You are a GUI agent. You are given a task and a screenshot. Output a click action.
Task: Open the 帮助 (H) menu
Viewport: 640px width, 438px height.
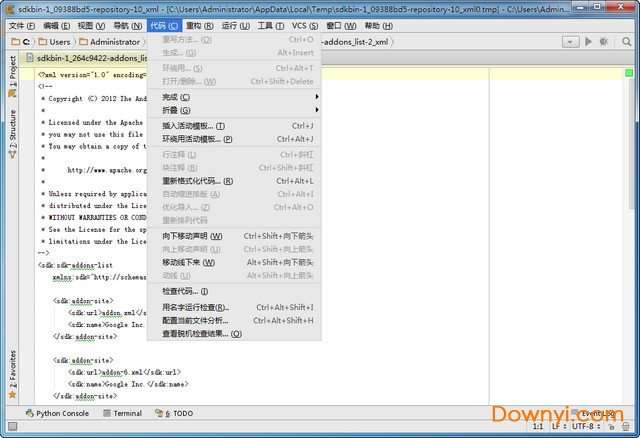click(378, 26)
